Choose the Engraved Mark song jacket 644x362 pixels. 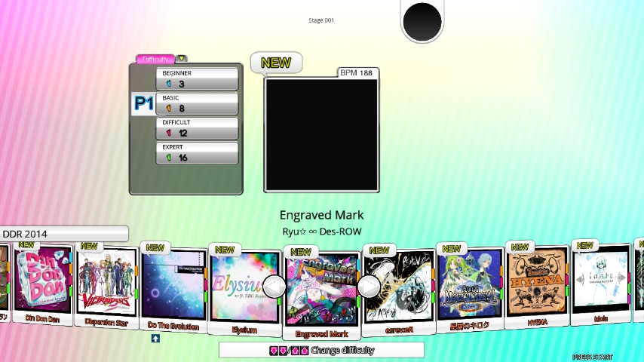coord(321,290)
